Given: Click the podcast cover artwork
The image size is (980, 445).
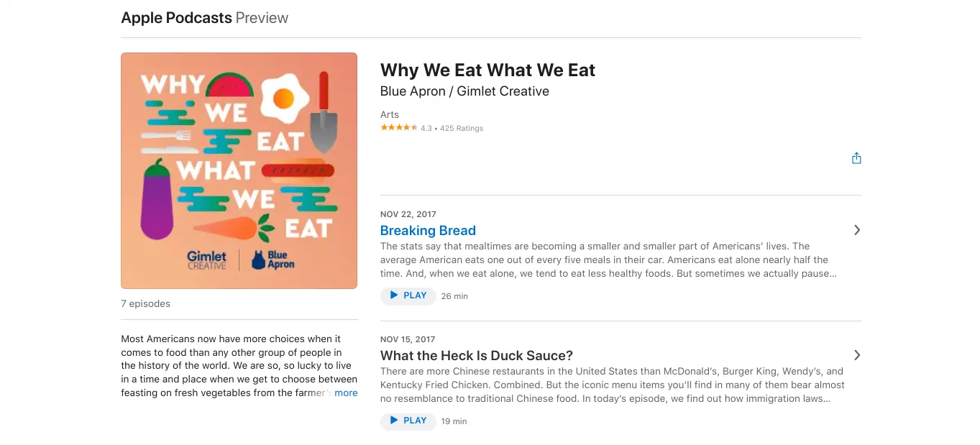Looking at the screenshot, I should pos(239,170).
